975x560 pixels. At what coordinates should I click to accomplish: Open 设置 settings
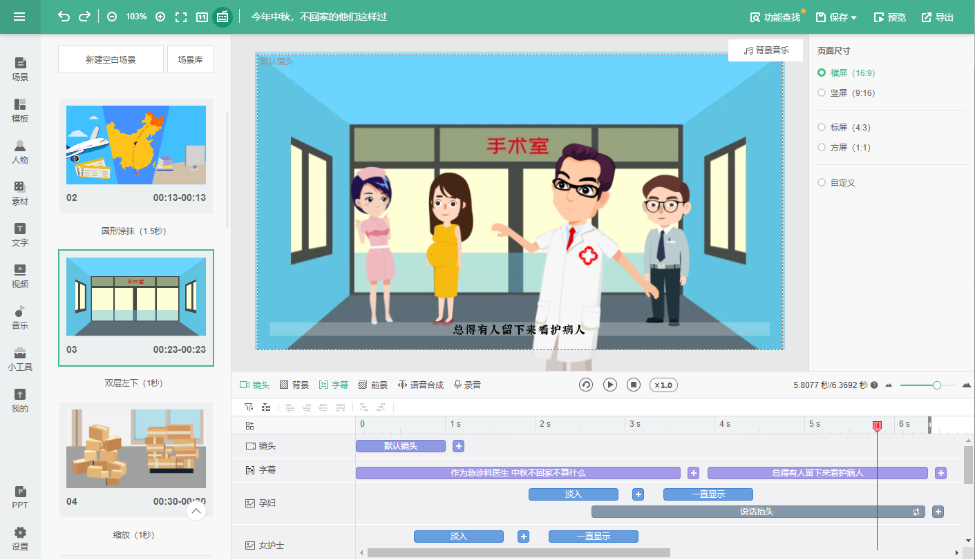(x=20, y=539)
